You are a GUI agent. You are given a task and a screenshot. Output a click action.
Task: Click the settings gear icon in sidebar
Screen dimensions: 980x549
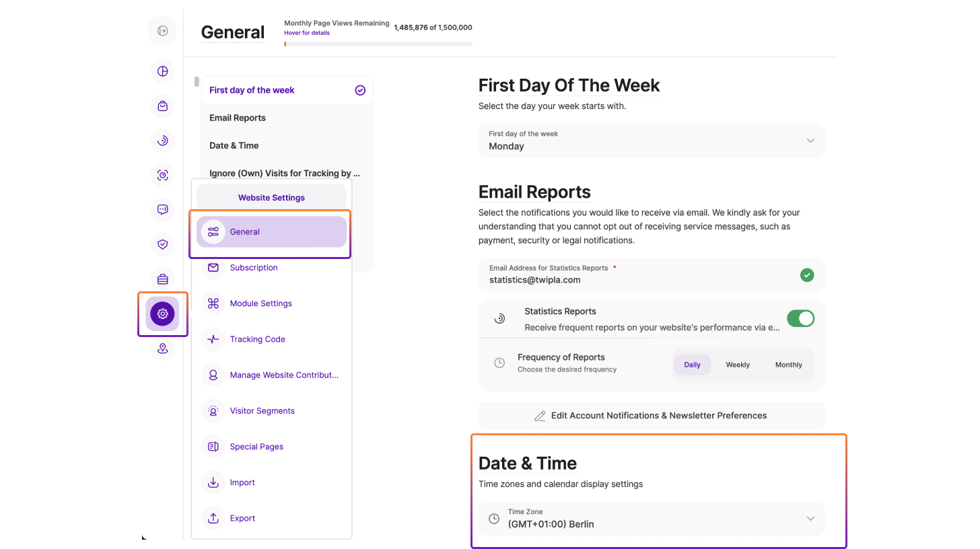coord(162,314)
